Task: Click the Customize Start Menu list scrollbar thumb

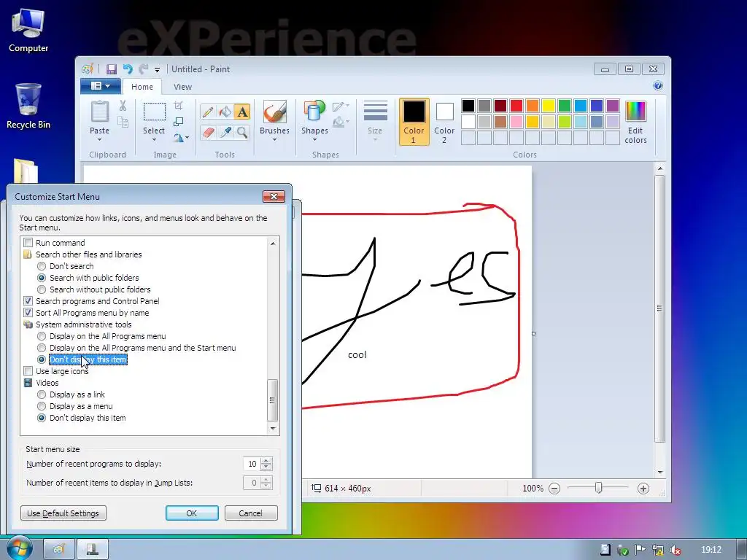Action: click(272, 400)
